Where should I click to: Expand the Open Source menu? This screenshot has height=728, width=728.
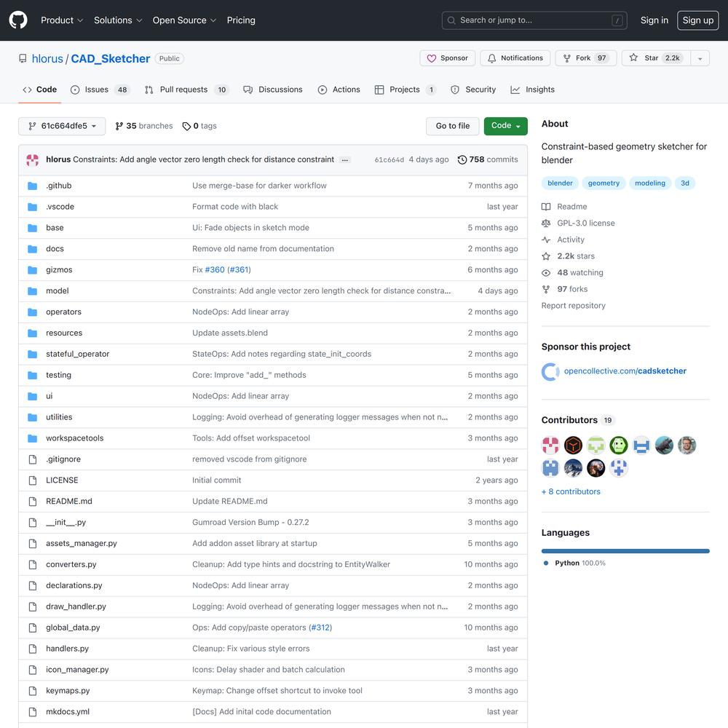184,20
